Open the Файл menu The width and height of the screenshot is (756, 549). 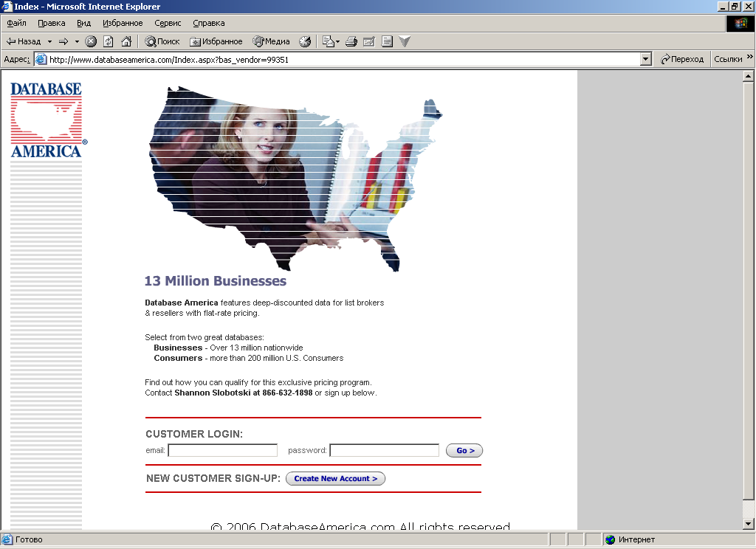pyautogui.click(x=16, y=23)
